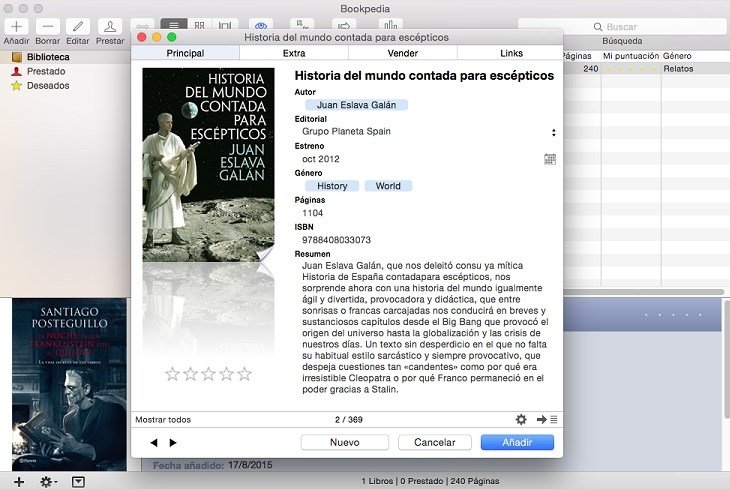Go to next search result arrow
The width and height of the screenshot is (730, 489).
coord(173,442)
